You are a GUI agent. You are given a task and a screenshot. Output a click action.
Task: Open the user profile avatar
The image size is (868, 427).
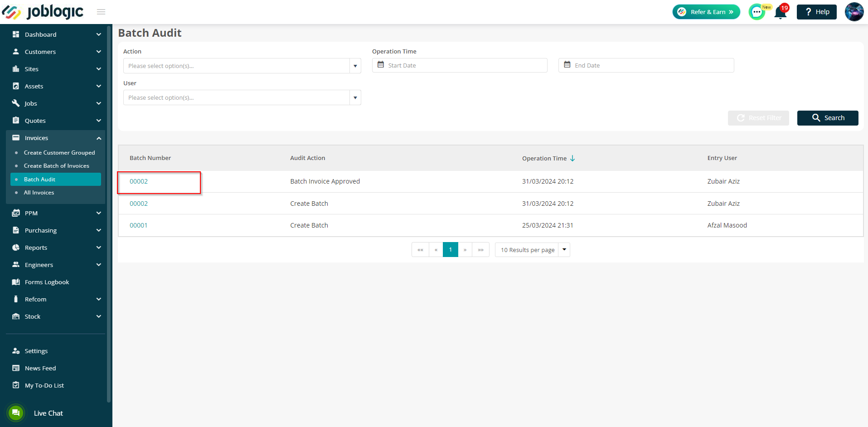tap(854, 12)
